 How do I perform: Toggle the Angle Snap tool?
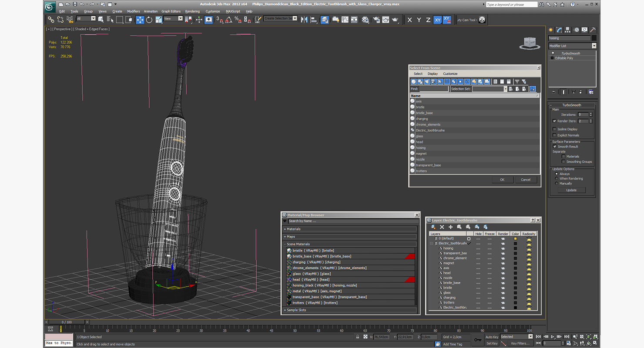click(x=229, y=20)
